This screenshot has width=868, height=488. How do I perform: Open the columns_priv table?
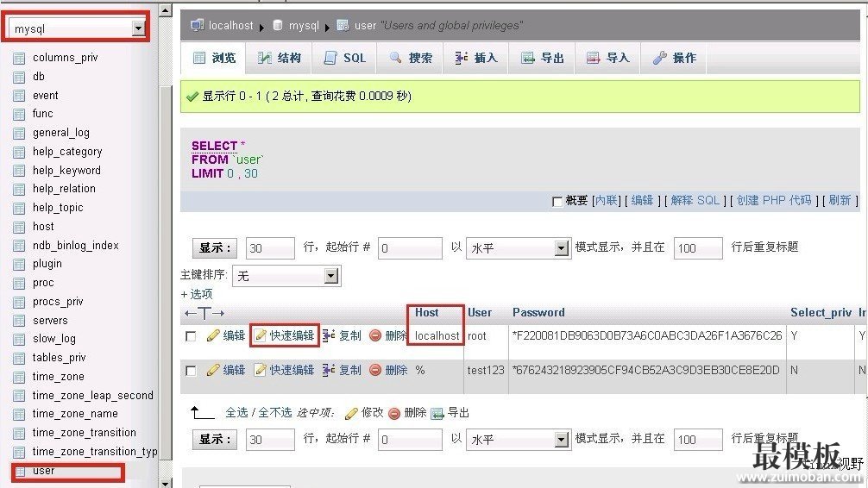pos(65,58)
